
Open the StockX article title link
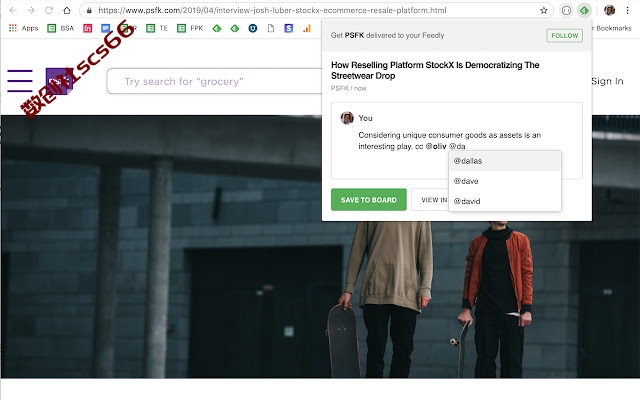tap(435, 70)
